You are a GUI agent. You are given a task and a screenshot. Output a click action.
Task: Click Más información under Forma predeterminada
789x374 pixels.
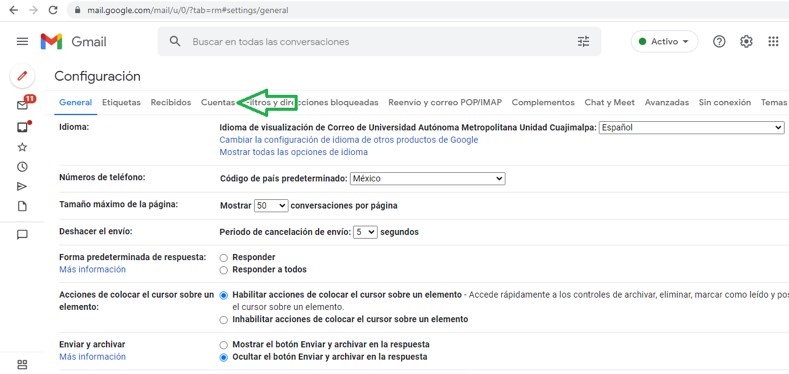pyautogui.click(x=93, y=269)
